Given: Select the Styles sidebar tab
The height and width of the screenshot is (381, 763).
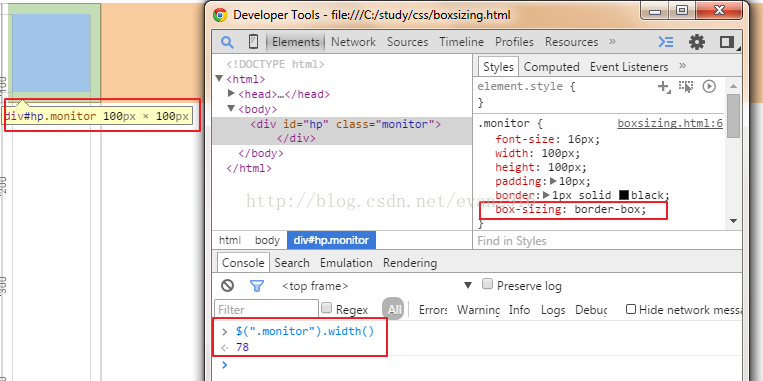Looking at the screenshot, I should (498, 67).
